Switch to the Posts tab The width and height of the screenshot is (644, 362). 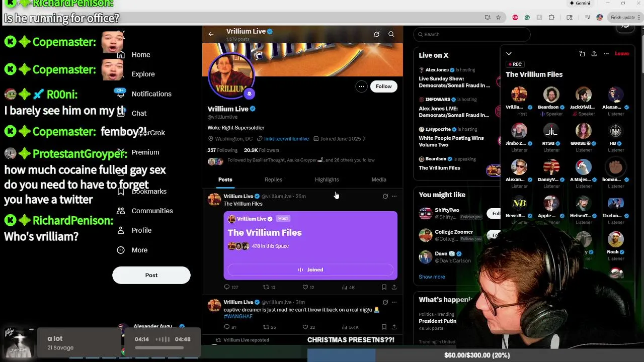(225, 179)
